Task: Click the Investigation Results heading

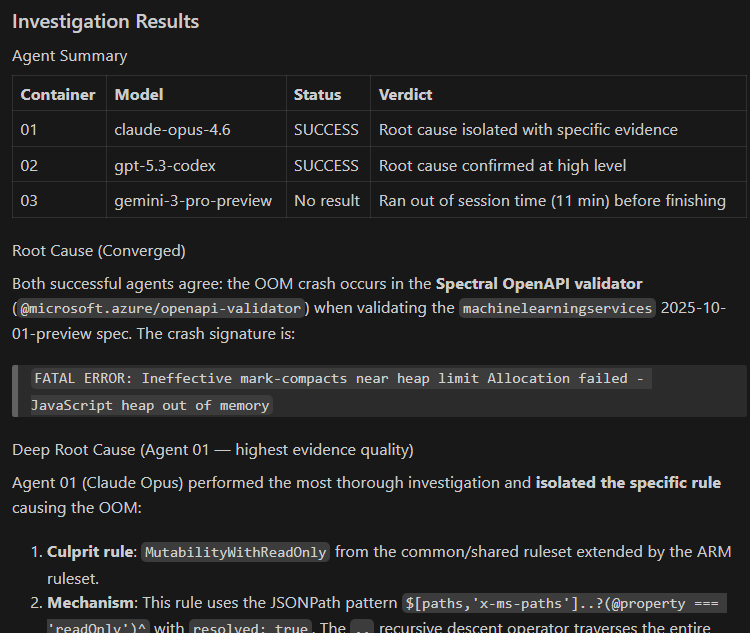Action: [105, 21]
